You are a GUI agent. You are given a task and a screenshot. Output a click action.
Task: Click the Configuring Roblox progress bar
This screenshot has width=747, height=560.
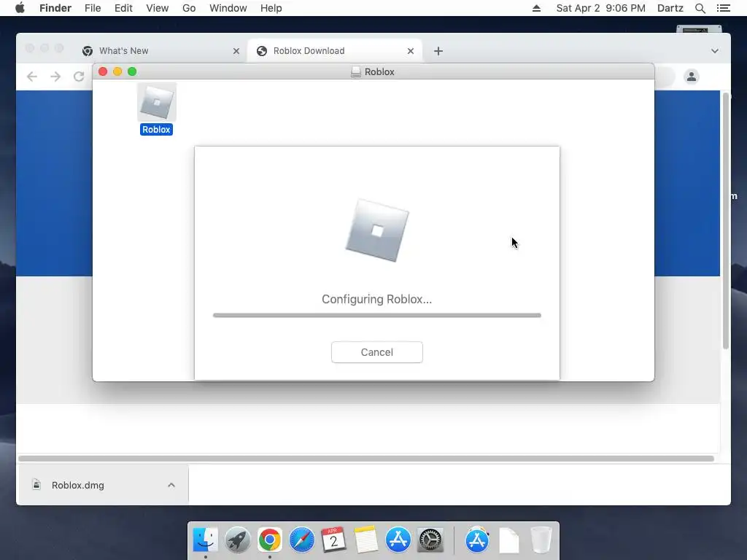(377, 315)
